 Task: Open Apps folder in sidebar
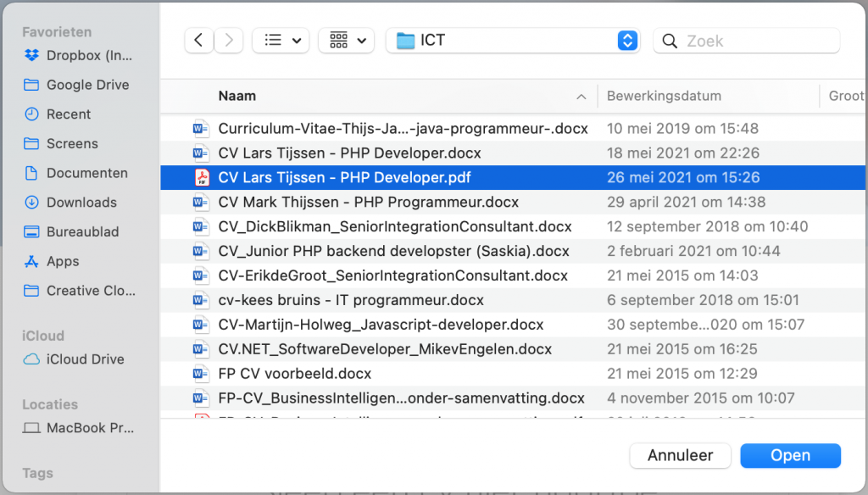(x=62, y=261)
